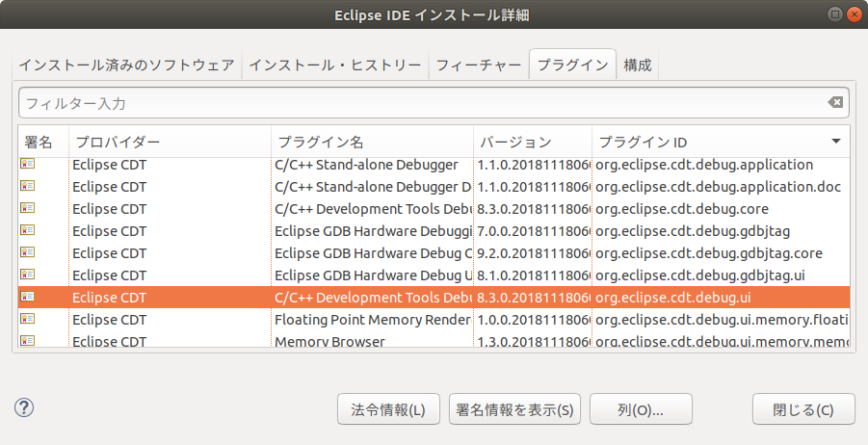Close dialog with 閉じる(C) button
Image resolution: width=868 pixels, height=445 pixels.
tap(803, 409)
